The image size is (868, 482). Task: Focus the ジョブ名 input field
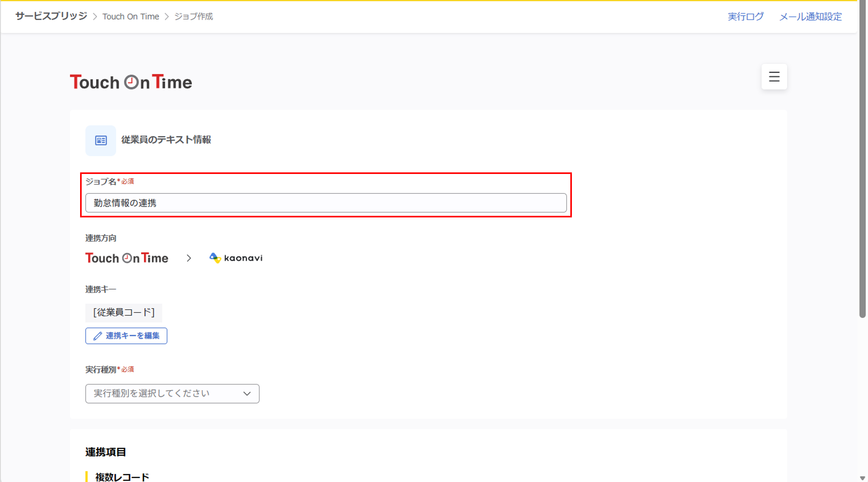click(x=326, y=203)
